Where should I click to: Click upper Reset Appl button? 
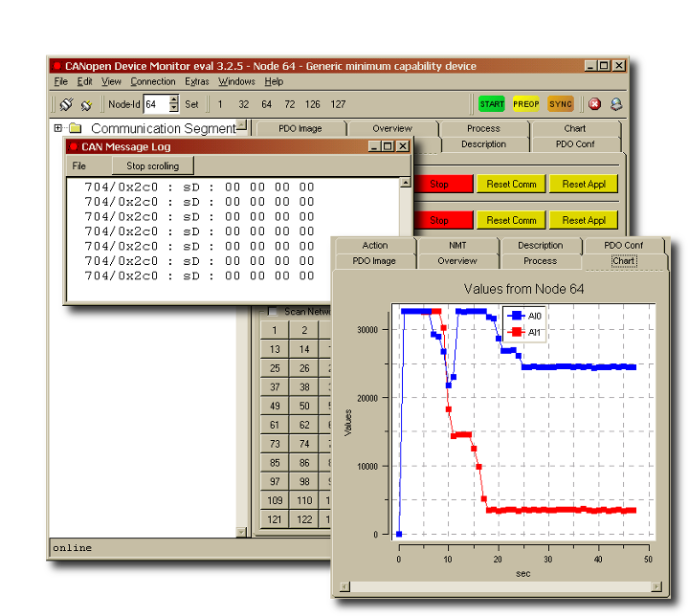tap(584, 184)
